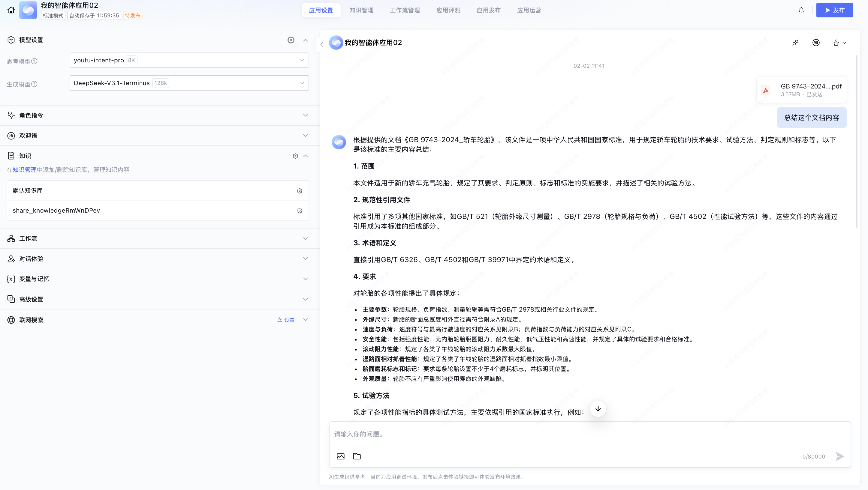Switch to the 应用评测 tab
868x490 pixels.
pyautogui.click(x=448, y=10)
